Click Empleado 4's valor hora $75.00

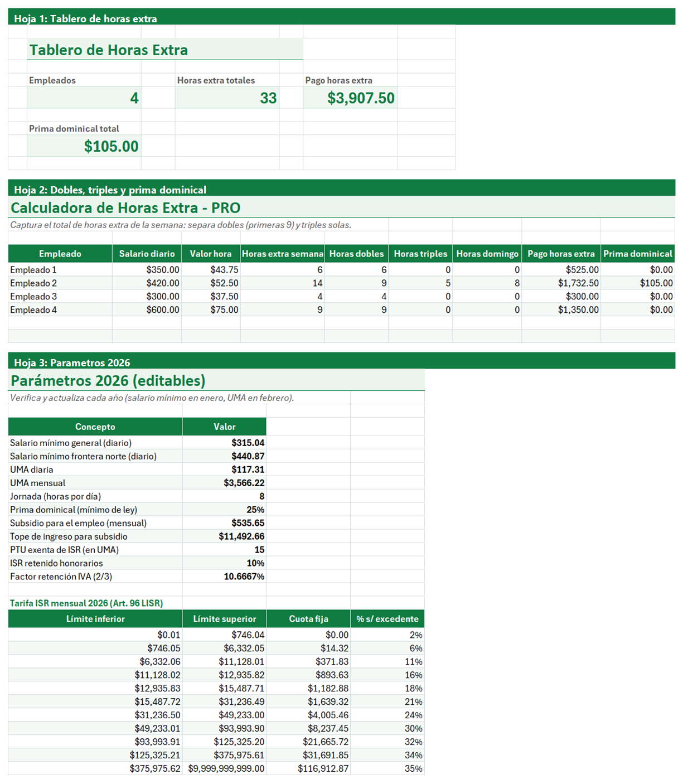click(x=211, y=309)
